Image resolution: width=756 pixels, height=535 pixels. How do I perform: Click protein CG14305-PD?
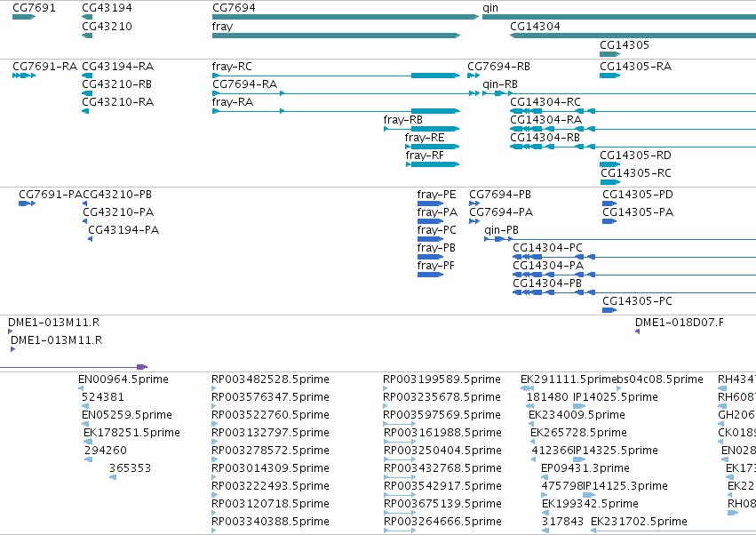[x=637, y=195]
